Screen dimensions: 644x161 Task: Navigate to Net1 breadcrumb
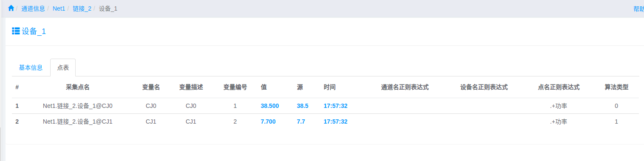click(x=59, y=8)
